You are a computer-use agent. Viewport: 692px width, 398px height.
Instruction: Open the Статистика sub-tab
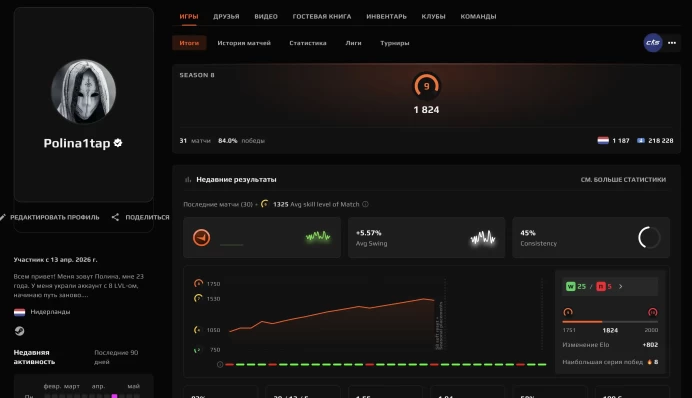click(308, 43)
